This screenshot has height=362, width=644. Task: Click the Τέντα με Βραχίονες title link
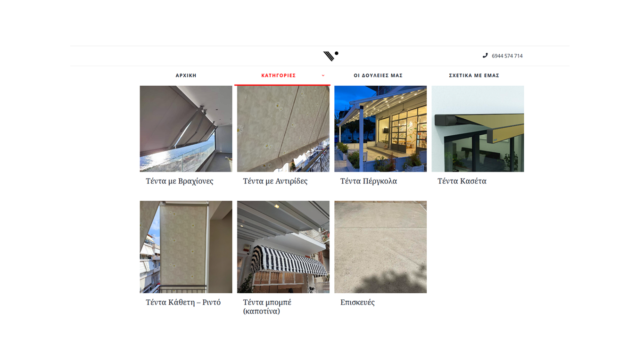pyautogui.click(x=179, y=181)
